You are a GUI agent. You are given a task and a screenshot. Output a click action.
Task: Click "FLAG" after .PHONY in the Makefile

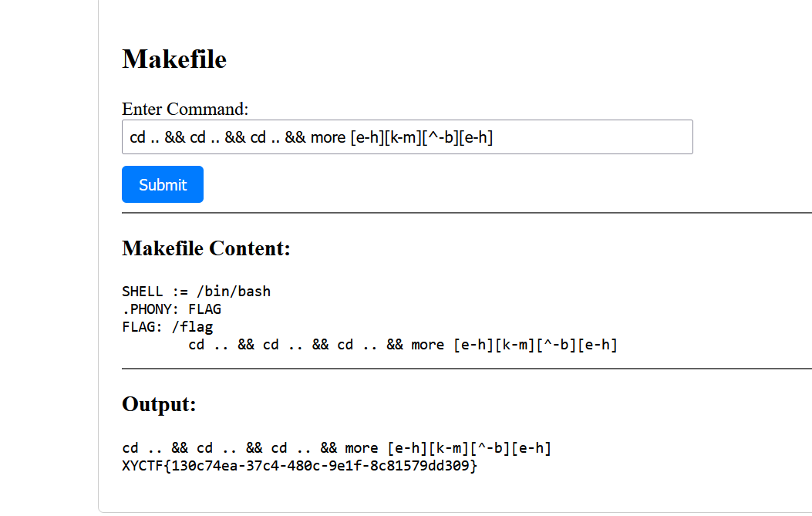coord(204,309)
